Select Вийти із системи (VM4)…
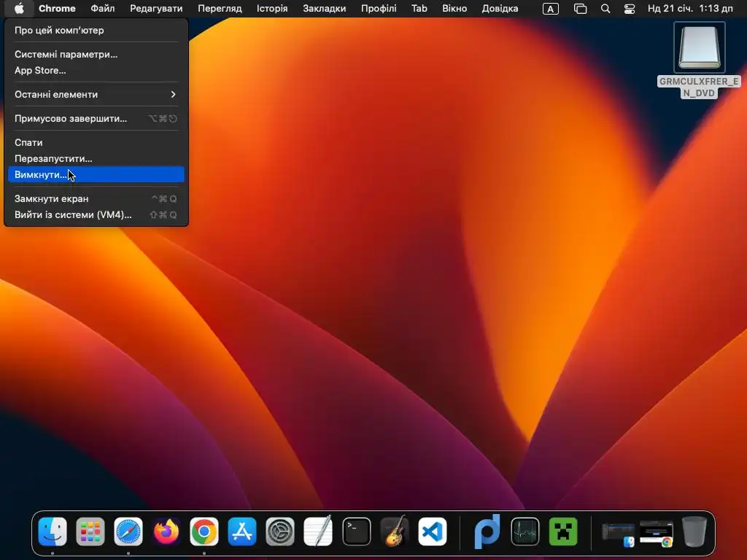747x560 pixels. tap(96, 215)
